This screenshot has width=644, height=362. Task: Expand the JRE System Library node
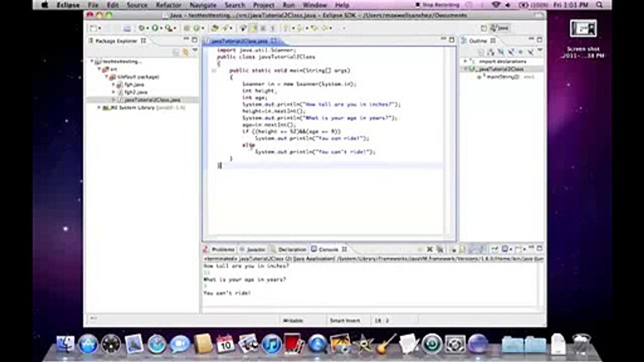[x=99, y=108]
